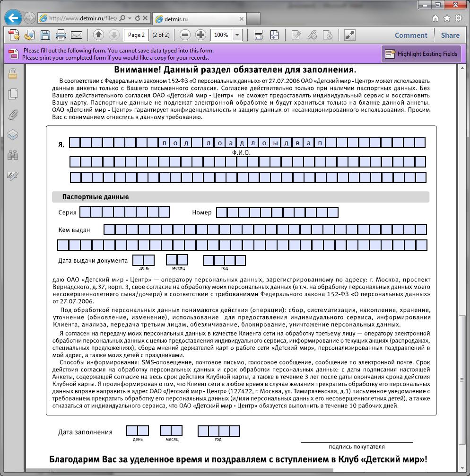The width and height of the screenshot is (470, 476).
Task: Fit page to window width icon
Action: coord(259,35)
